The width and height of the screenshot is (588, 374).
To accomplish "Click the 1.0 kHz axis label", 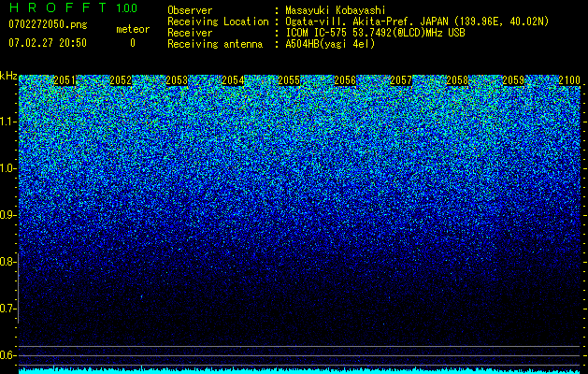I will [x=7, y=168].
